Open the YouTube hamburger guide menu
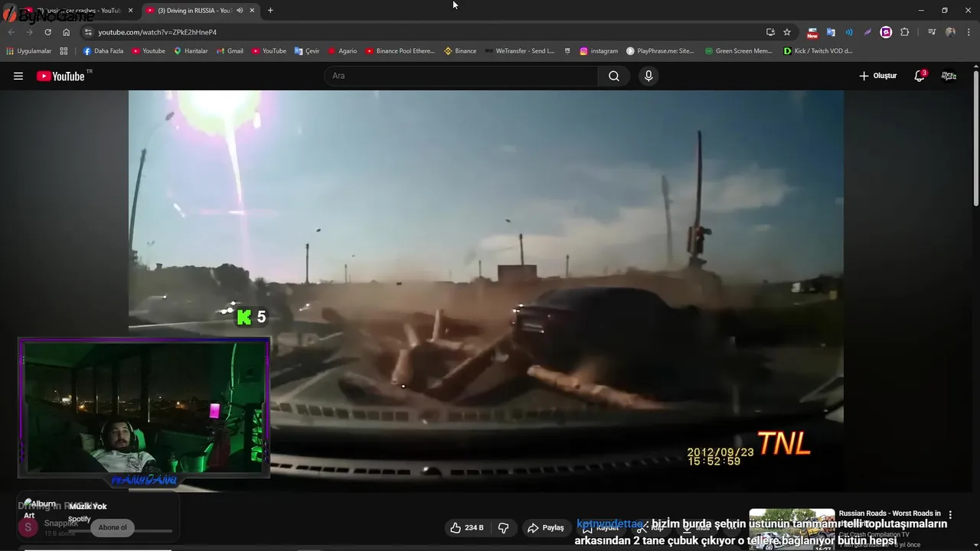The height and width of the screenshot is (551, 980). coord(18,76)
